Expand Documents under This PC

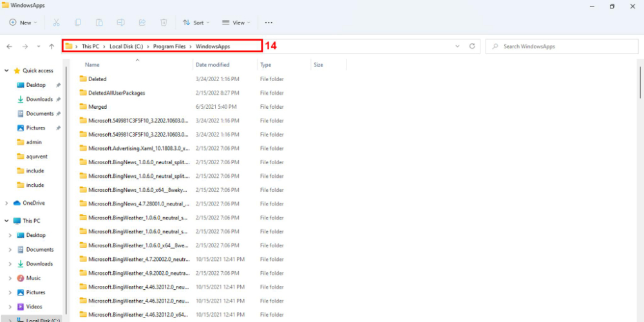click(x=10, y=250)
